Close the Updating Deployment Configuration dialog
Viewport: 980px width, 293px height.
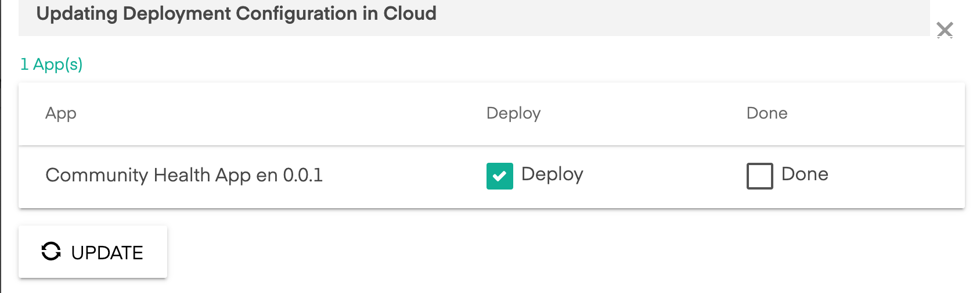point(945,30)
